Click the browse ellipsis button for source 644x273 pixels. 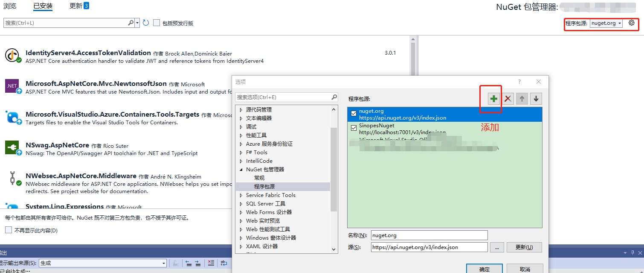(497, 247)
